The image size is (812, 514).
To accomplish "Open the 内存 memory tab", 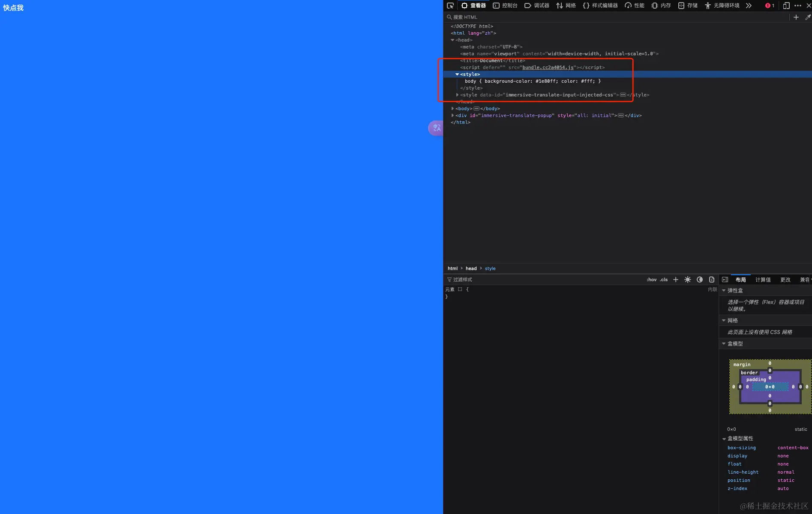I will tap(661, 6).
